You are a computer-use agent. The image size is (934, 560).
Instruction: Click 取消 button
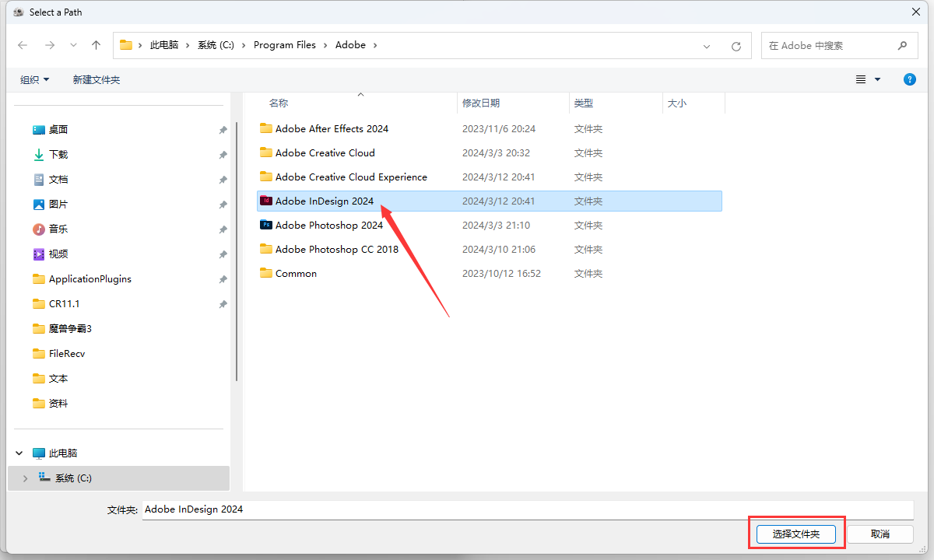click(880, 534)
